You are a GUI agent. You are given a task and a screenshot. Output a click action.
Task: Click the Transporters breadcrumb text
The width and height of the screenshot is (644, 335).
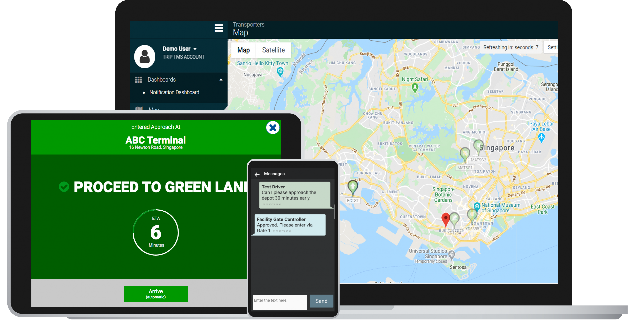249,25
